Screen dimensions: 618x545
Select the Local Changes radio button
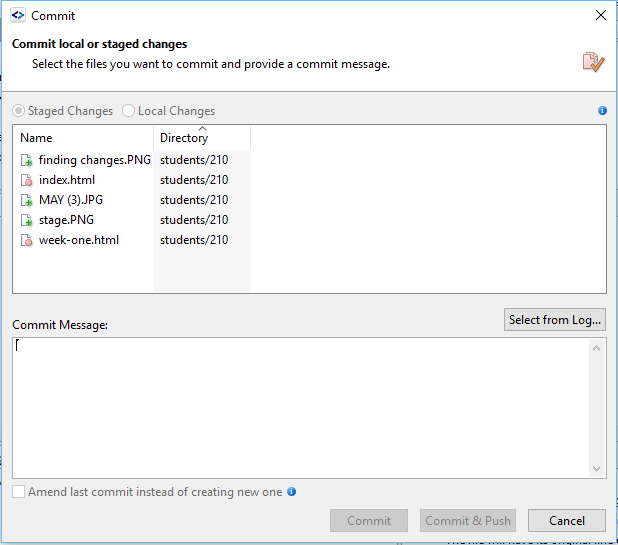pos(129,111)
